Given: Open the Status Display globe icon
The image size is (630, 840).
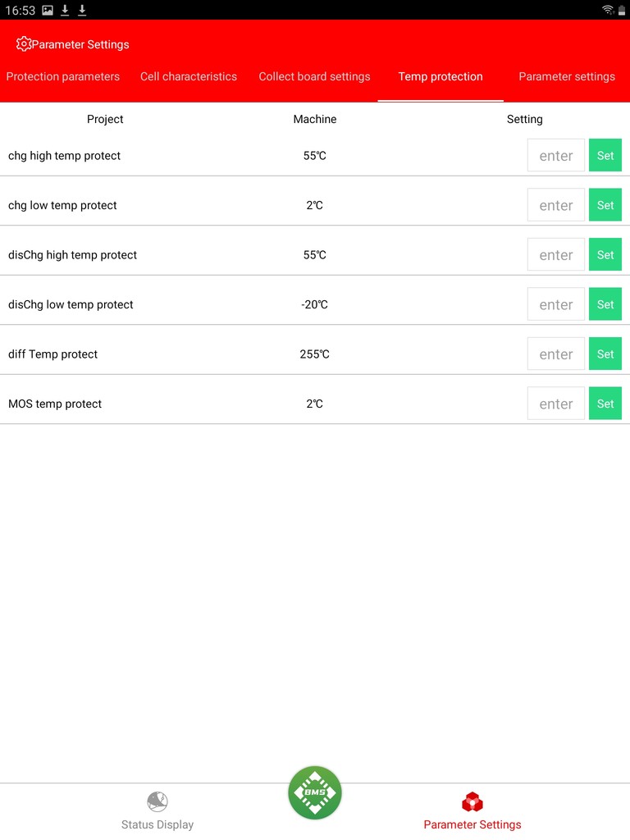Looking at the screenshot, I should [x=157, y=801].
